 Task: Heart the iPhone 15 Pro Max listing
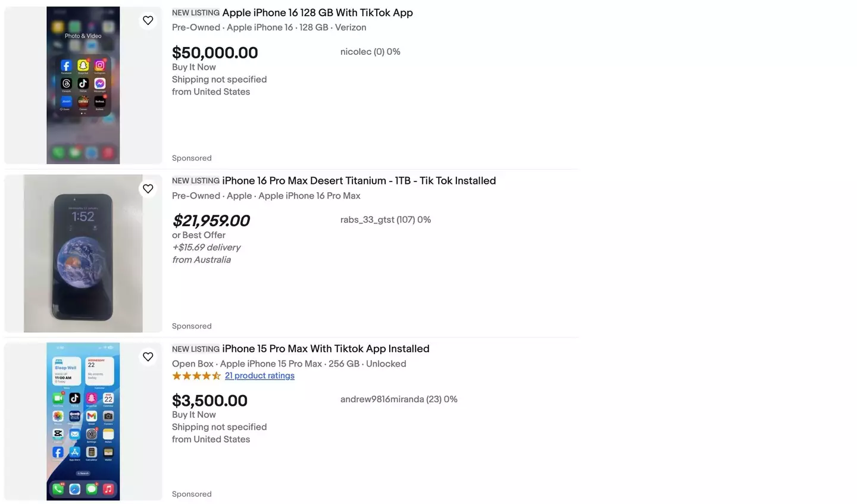[148, 357]
